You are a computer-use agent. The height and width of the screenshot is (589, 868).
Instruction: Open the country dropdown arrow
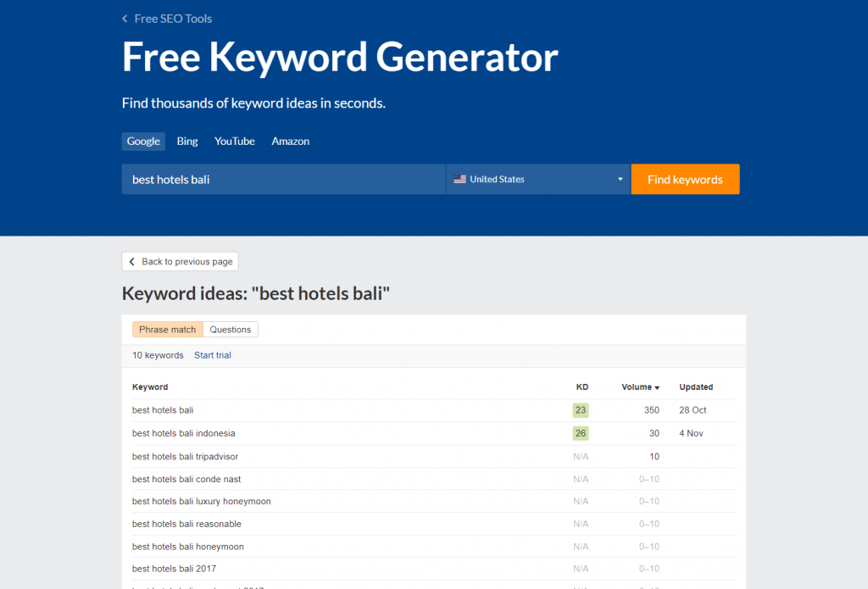click(620, 180)
